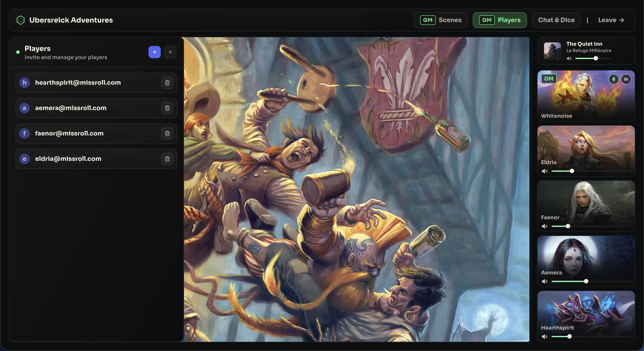644x351 pixels.
Task: Click the Ubersreick Adventures dice logo icon
Action: point(21,20)
